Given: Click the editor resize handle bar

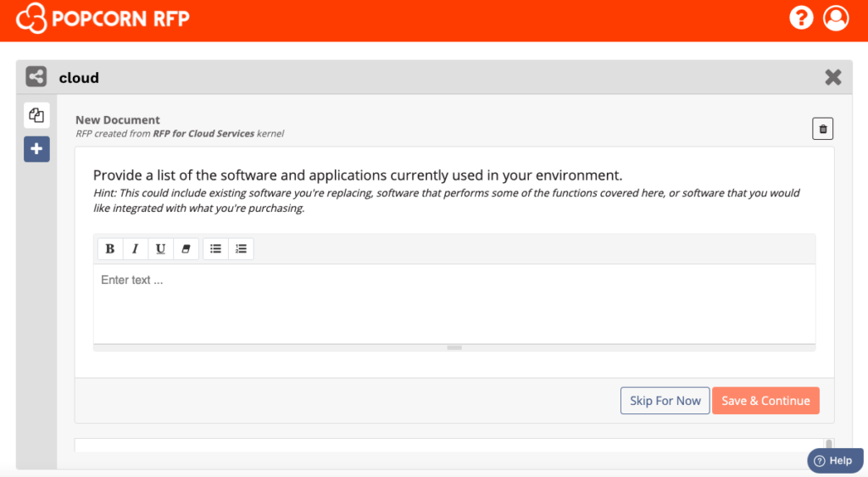Looking at the screenshot, I should [454, 347].
